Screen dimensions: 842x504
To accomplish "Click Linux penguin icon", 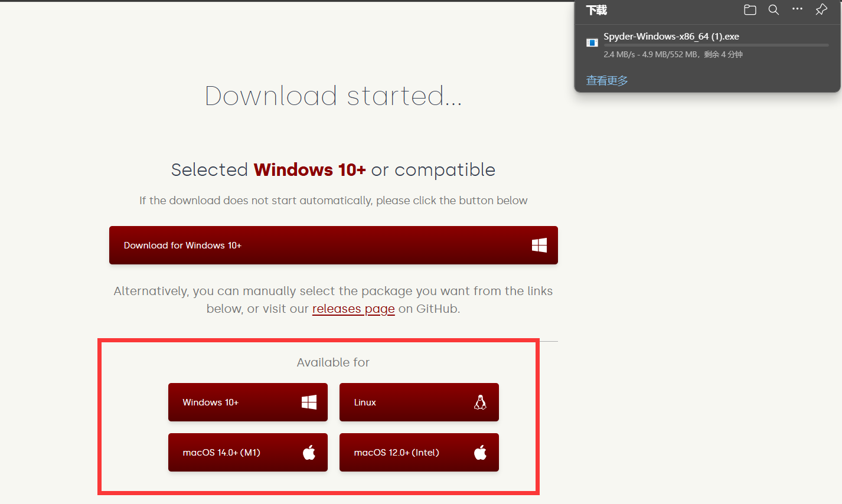I will (x=480, y=402).
